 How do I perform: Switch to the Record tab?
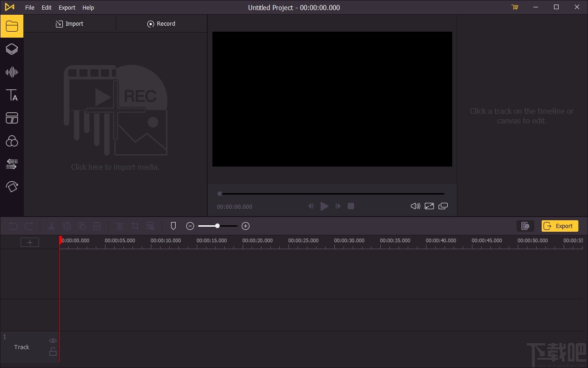click(x=161, y=23)
